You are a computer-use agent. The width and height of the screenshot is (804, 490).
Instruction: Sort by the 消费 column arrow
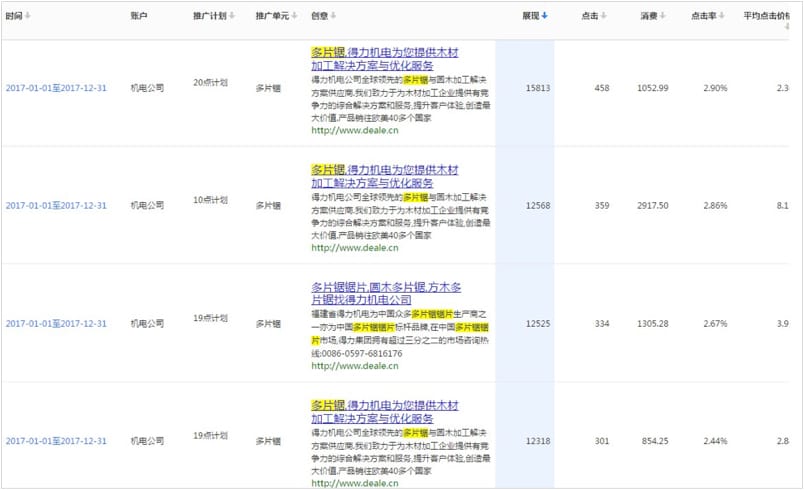[662, 16]
